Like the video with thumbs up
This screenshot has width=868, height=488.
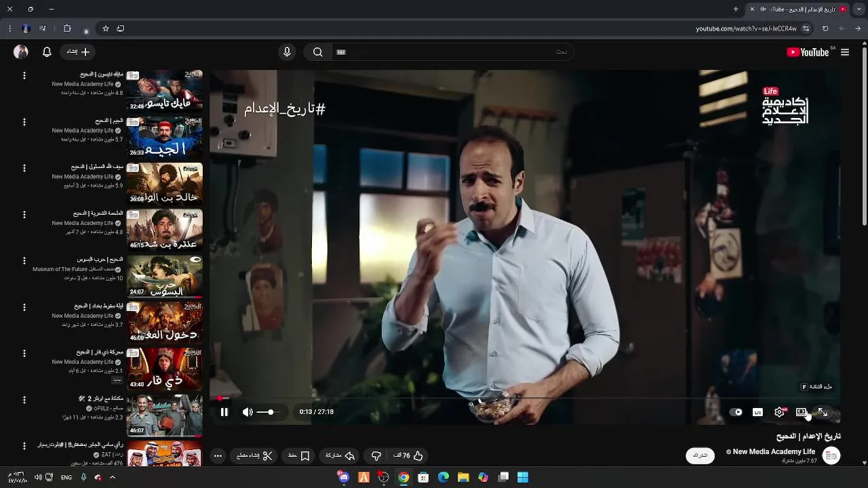click(x=409, y=456)
